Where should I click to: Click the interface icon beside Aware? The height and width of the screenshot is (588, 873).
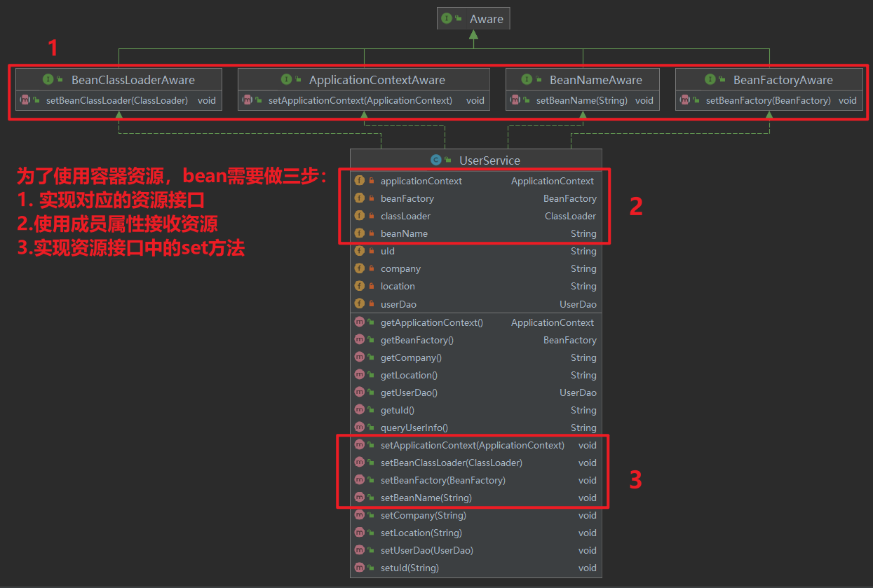pos(447,19)
